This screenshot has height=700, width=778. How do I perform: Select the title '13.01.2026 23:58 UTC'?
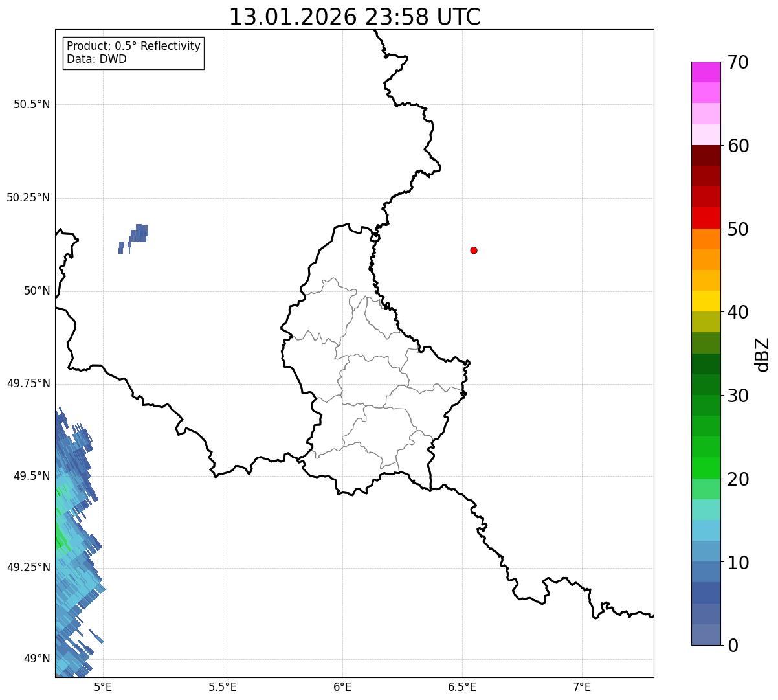355,17
